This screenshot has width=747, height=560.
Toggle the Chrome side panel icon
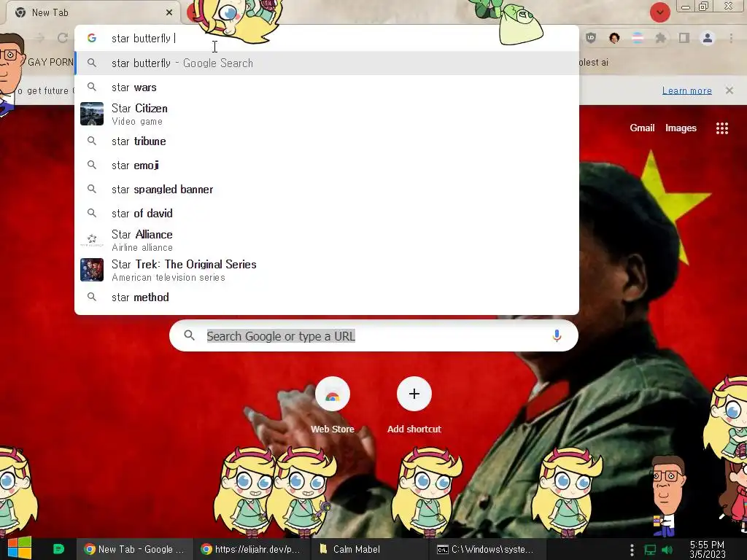[684, 38]
